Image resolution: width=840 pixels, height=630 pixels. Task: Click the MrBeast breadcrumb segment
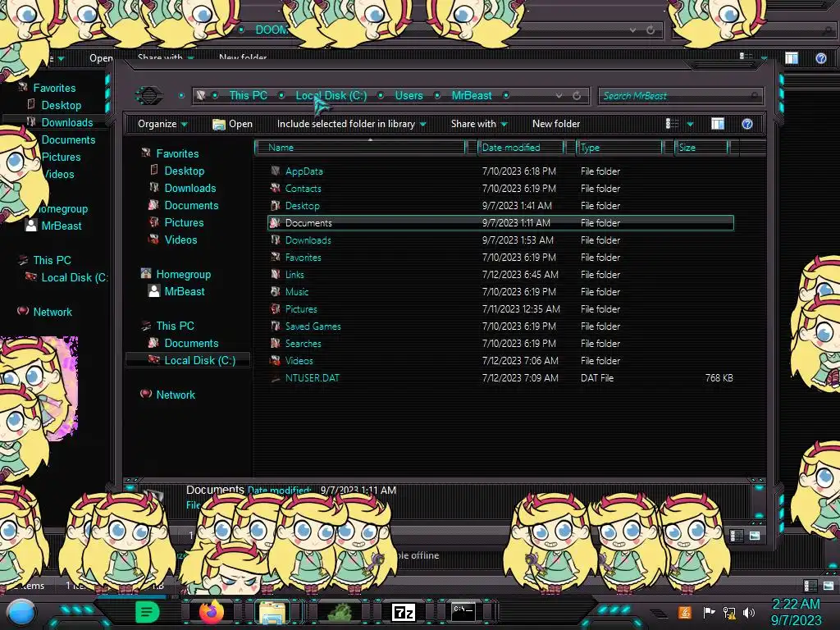[x=472, y=95]
